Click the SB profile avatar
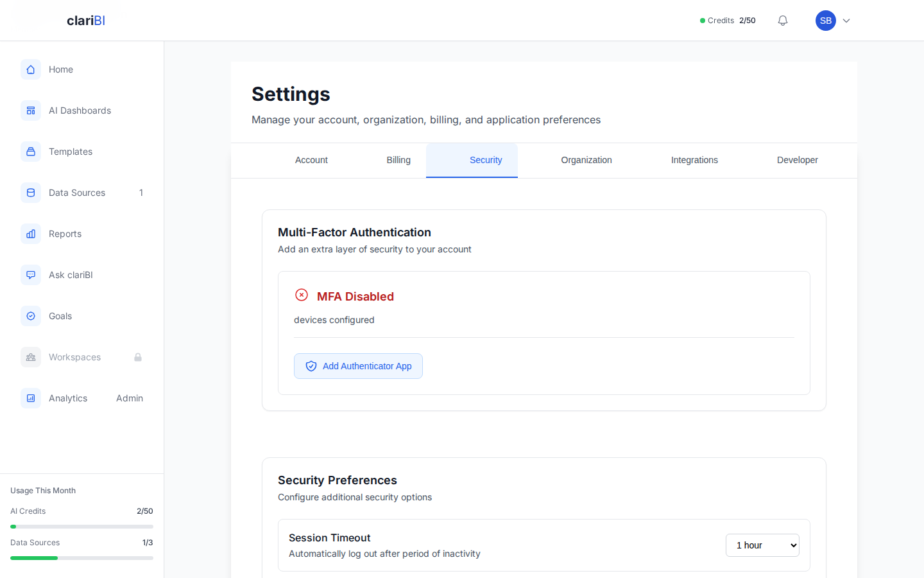 tap(826, 20)
